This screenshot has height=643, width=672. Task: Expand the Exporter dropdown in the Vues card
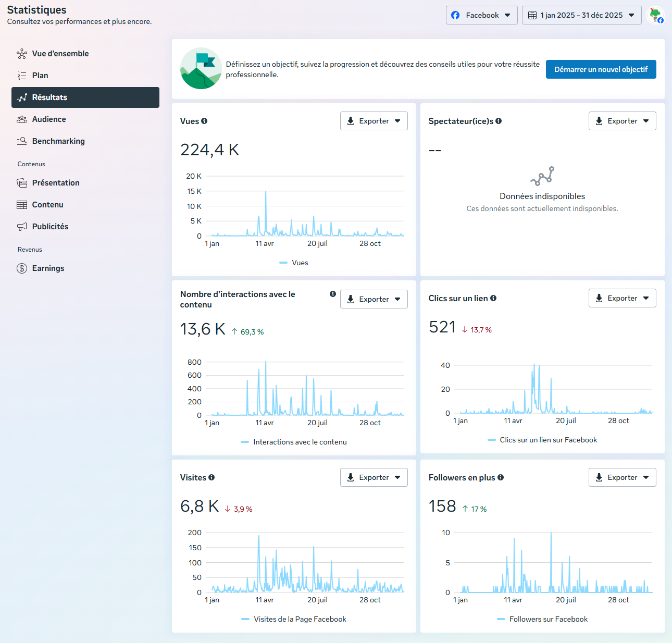tap(374, 121)
